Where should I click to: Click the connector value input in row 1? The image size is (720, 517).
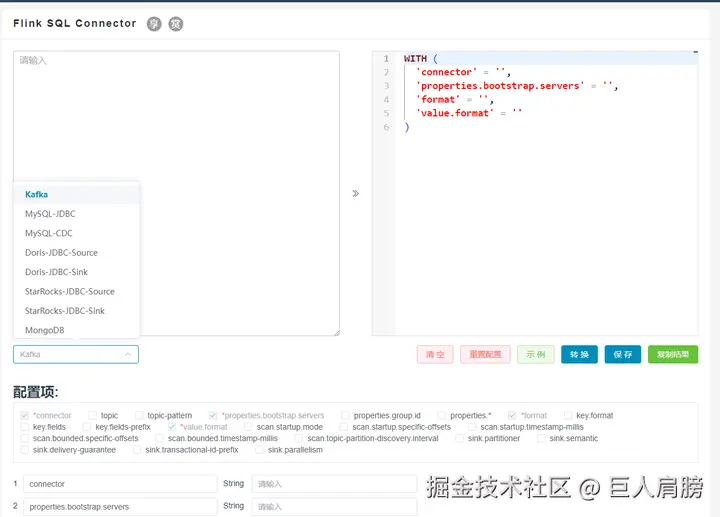coord(334,484)
